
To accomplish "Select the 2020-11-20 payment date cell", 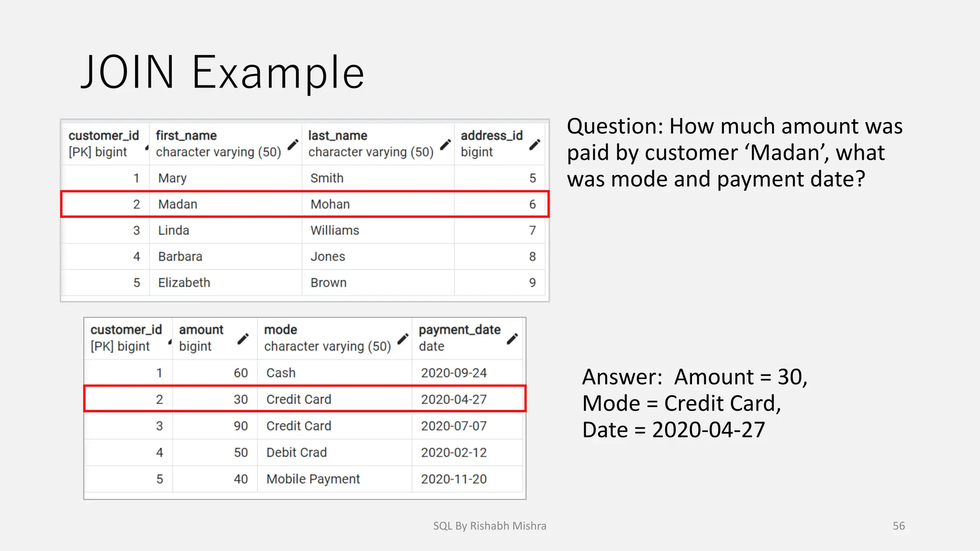I will pyautogui.click(x=454, y=479).
